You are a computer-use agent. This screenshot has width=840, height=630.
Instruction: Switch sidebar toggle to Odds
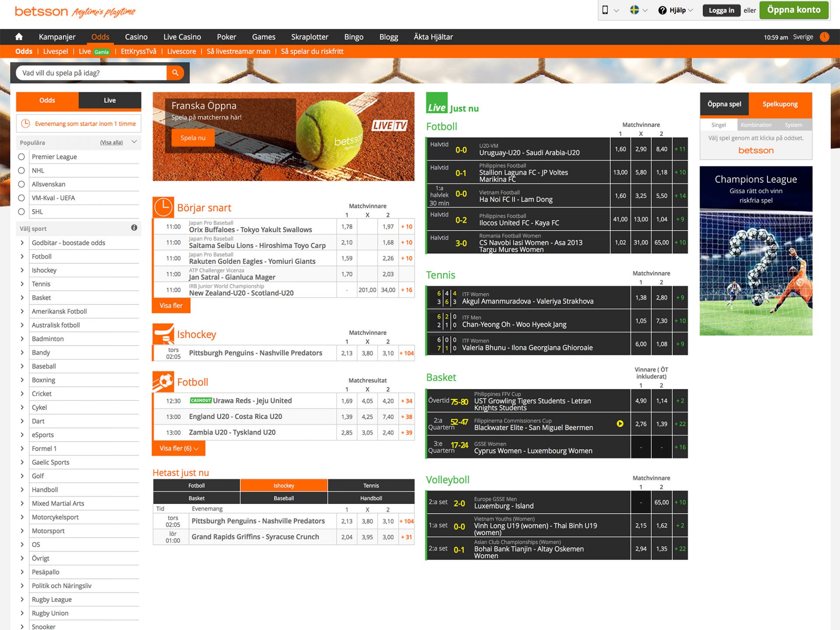[x=47, y=100]
